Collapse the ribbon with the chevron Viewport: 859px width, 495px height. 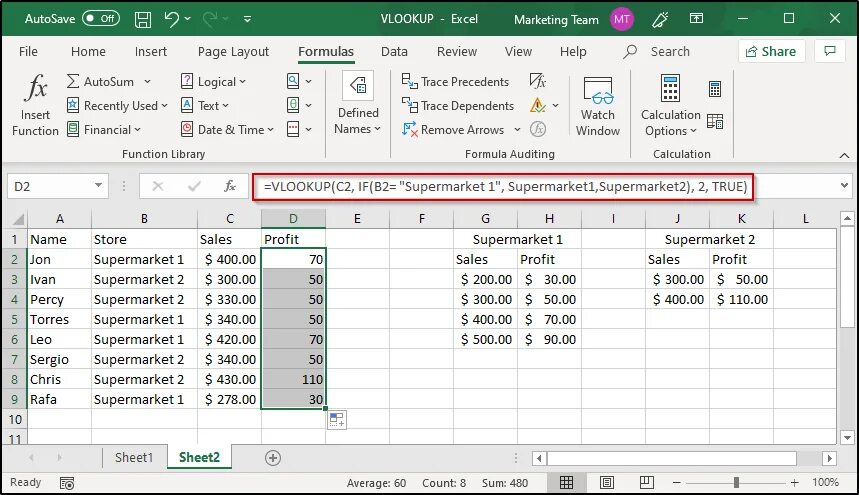tap(844, 156)
